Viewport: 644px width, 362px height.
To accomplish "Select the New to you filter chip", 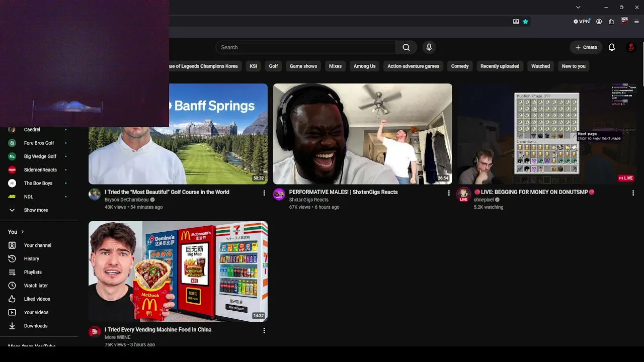I will pos(574,66).
